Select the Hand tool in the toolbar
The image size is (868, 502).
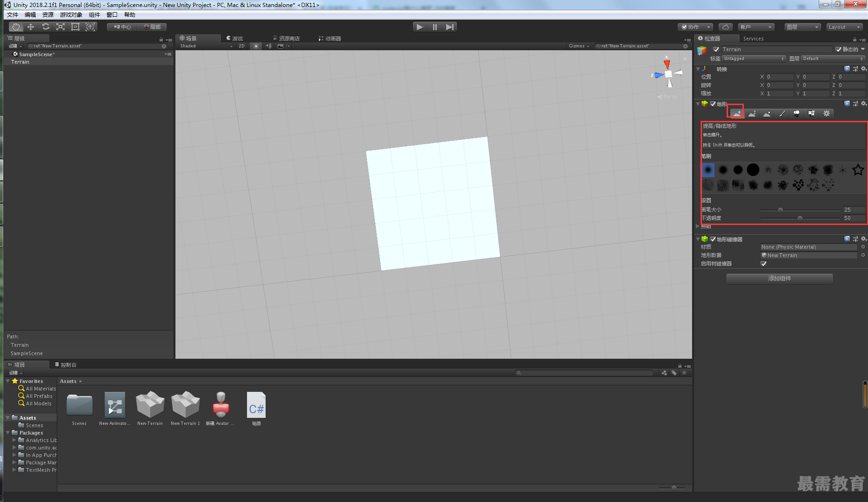pos(16,27)
